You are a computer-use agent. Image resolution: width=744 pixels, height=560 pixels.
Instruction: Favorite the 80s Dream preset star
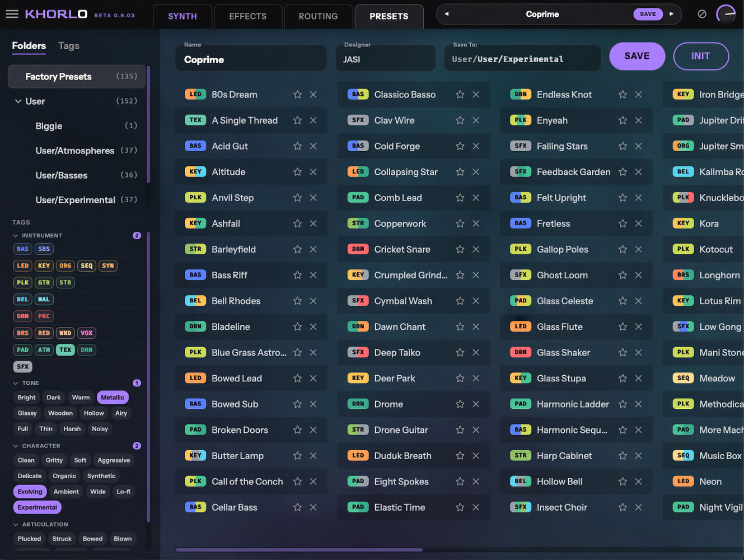tap(297, 95)
